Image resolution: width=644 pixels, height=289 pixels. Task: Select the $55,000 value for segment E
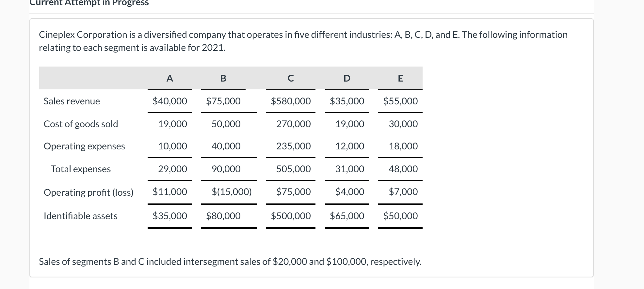pos(400,101)
